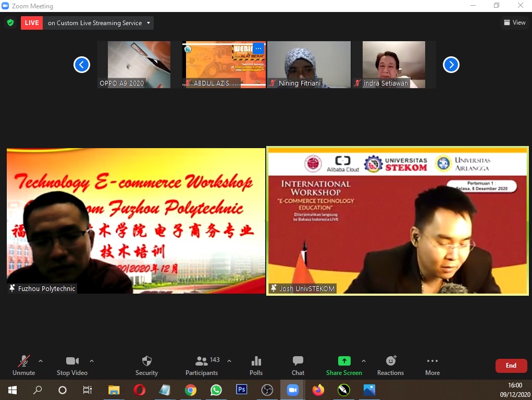Viewport: 532px width, 400px height.
Task: Open the Photos app taskbar icon
Action: tap(369, 390)
